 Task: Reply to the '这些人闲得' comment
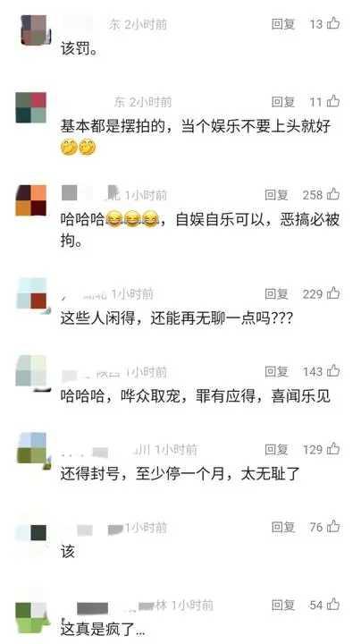coord(276,293)
